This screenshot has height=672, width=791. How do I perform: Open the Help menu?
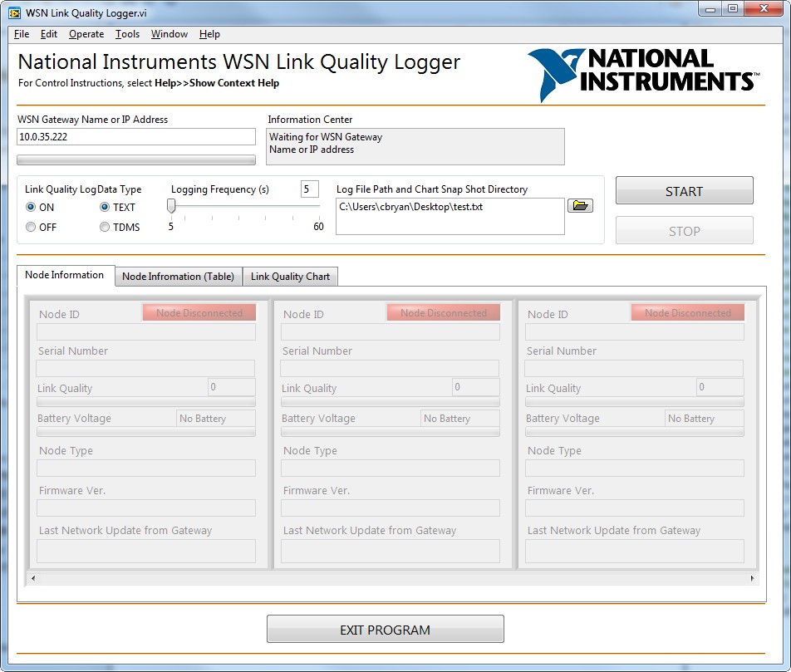pos(209,34)
